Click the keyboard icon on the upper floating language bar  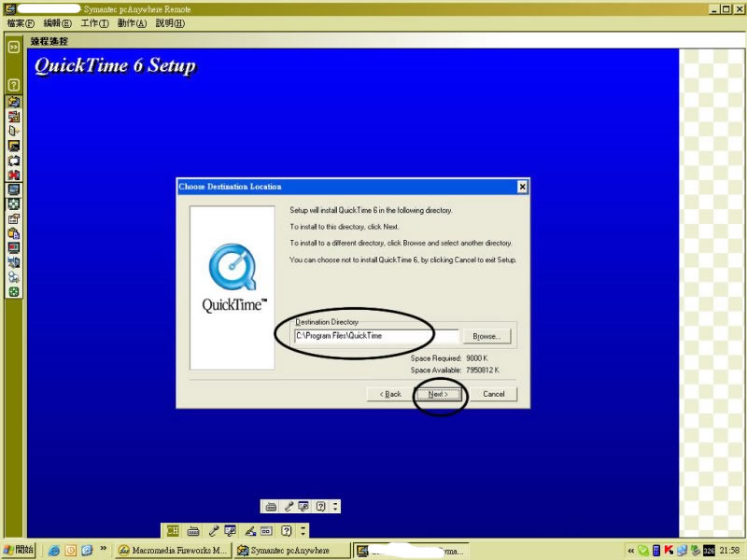point(271,506)
